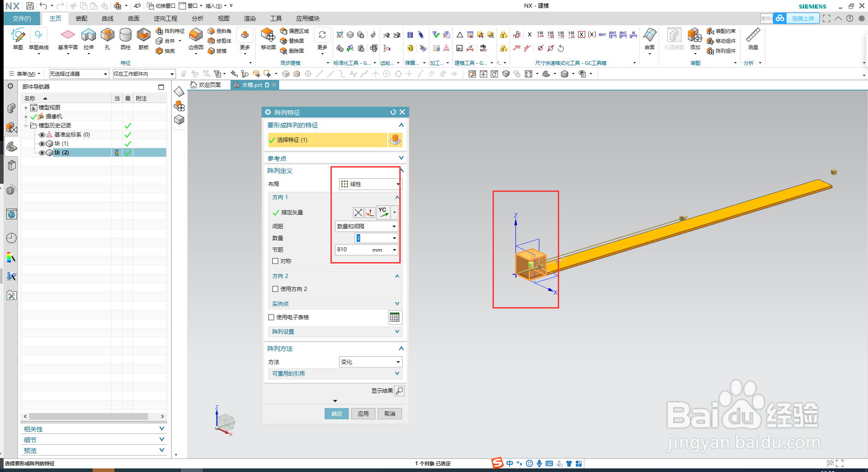Viewport: 868px width, 472px height.
Task: Click the microphone icon in input tray
Action: coord(539,463)
